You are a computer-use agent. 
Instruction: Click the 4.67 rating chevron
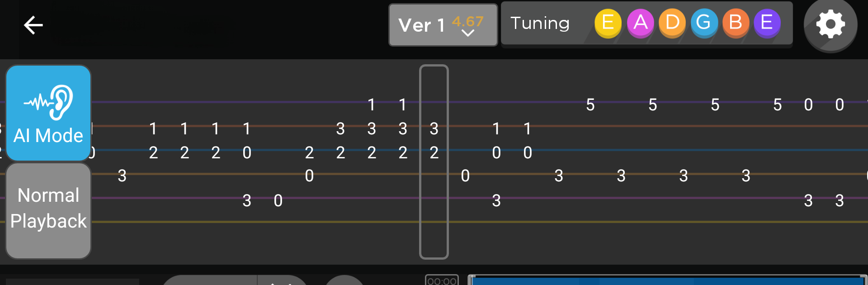pos(468,33)
